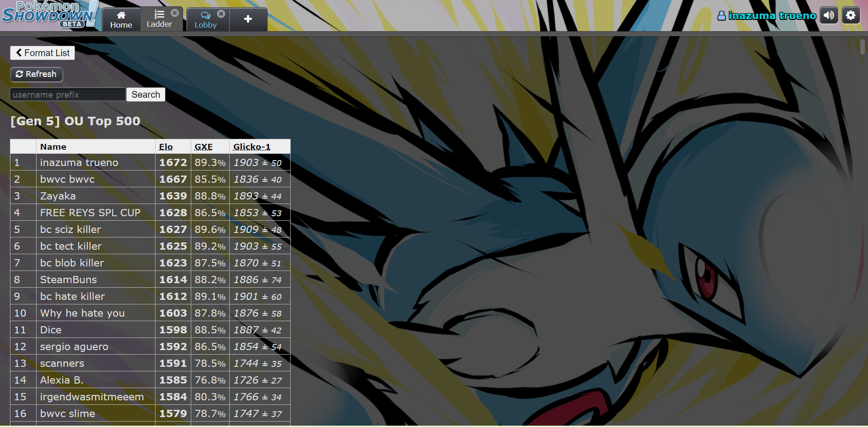This screenshot has height=427, width=868.
Task: Mute sound using the speaker icon
Action: (829, 15)
